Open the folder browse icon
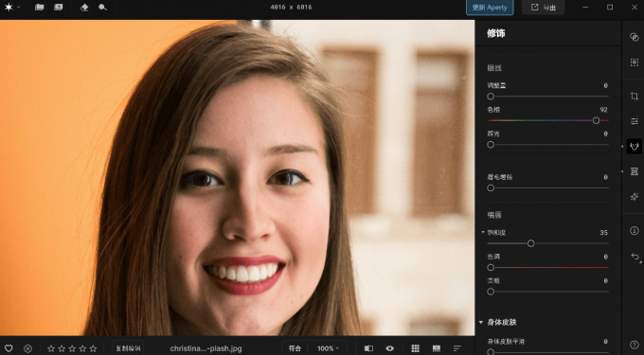This screenshot has height=355, width=644. pyautogui.click(x=40, y=8)
